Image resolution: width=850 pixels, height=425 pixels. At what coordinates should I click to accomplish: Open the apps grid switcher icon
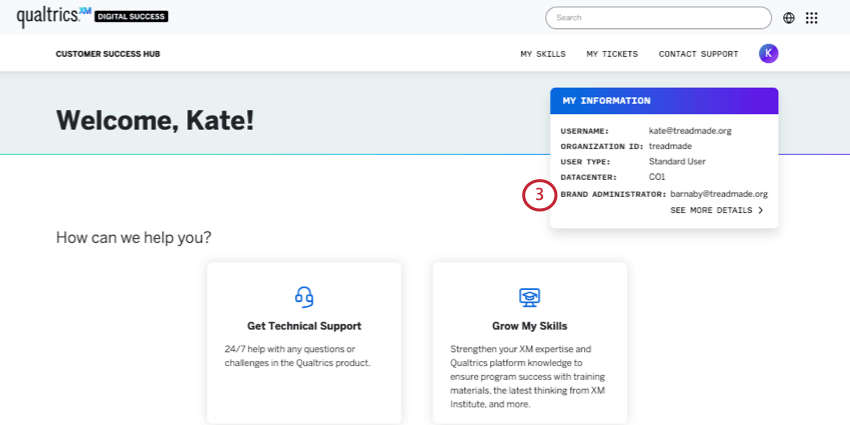(x=812, y=18)
